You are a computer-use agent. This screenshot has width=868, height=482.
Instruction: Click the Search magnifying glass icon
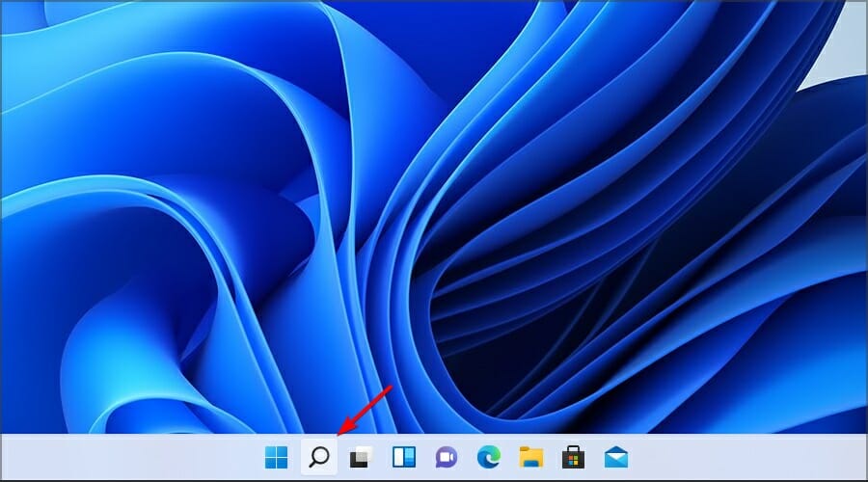click(319, 457)
